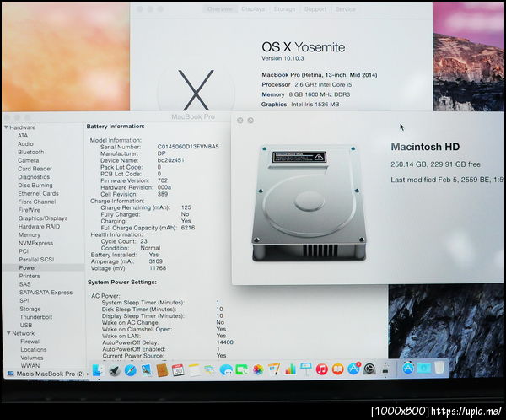
Task: Open Photos colorful flower icon in dock
Action: (x=258, y=369)
